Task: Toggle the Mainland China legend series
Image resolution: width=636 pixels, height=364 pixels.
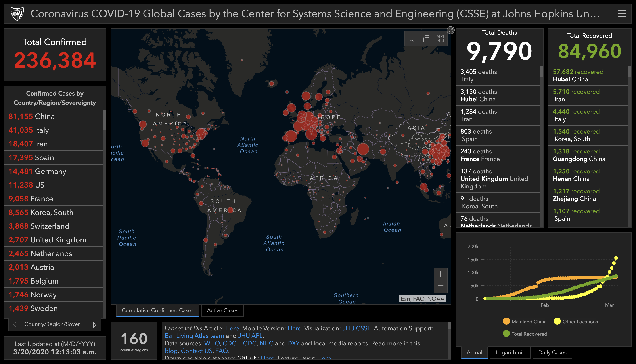Action: tap(524, 322)
